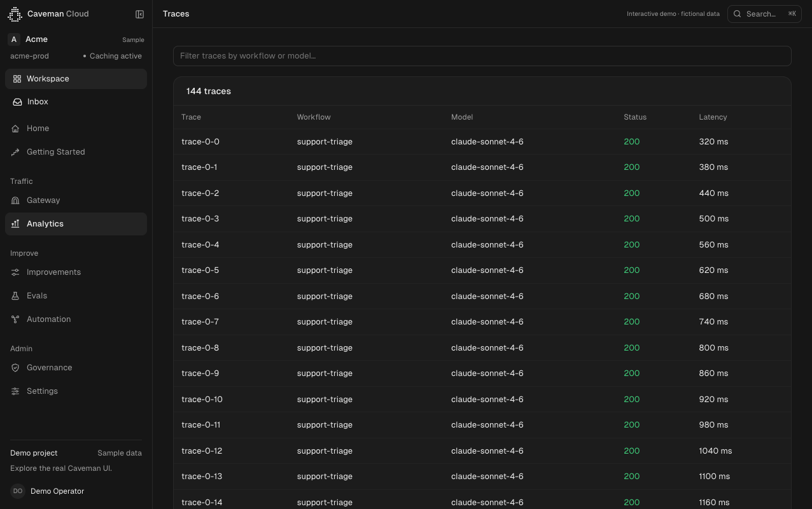Click trace-0-9 trace name
Viewport: 812px width, 509px height.
point(200,373)
